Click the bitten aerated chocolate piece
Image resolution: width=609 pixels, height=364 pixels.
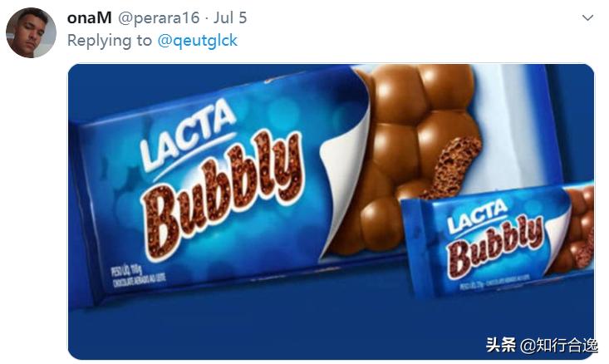click(x=453, y=167)
